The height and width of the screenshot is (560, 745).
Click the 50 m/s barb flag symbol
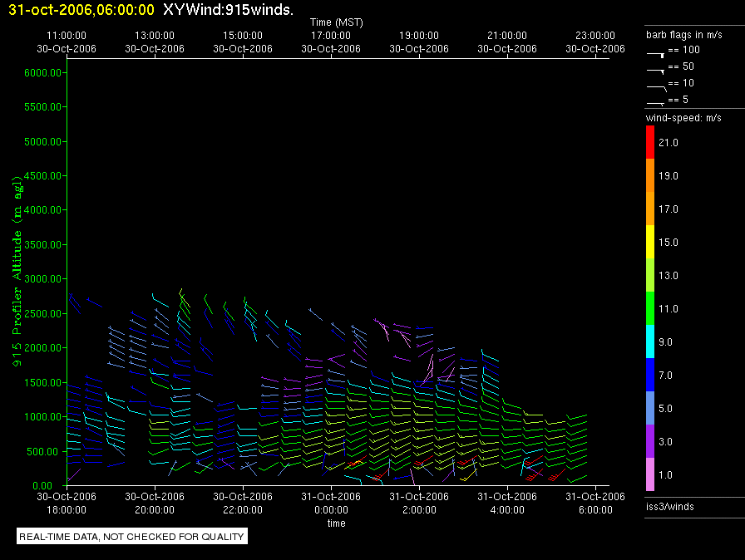point(655,70)
